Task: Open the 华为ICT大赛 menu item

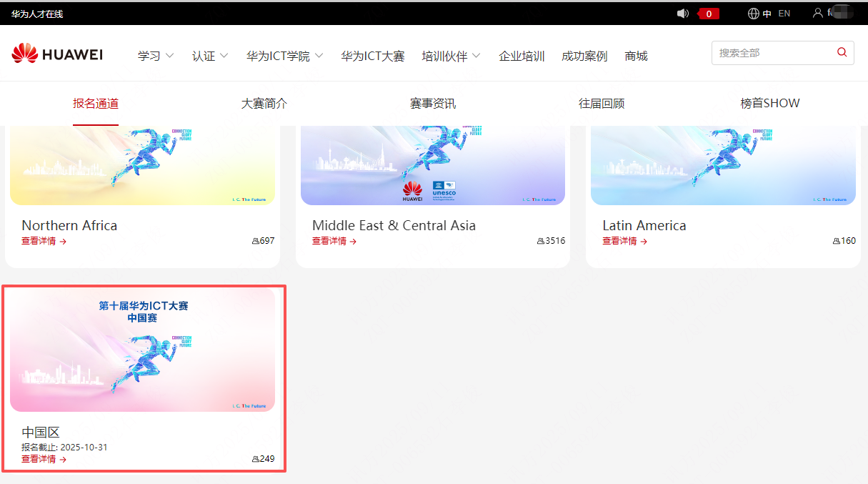Action: coord(373,54)
